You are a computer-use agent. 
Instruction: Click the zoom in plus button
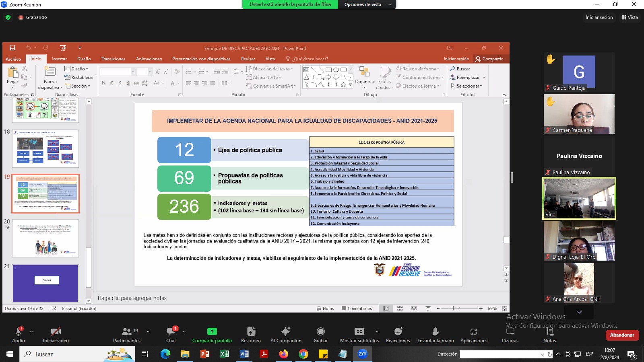(x=481, y=309)
